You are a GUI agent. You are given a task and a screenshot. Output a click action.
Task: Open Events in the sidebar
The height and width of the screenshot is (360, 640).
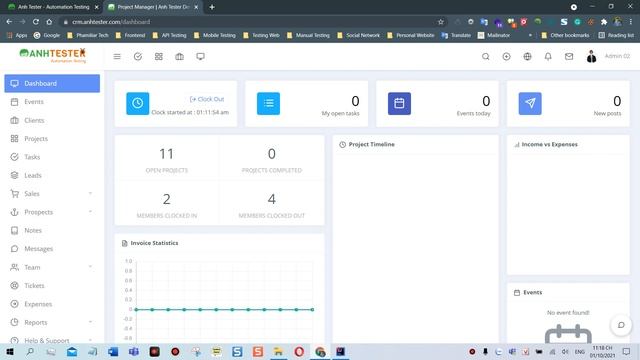click(x=52, y=102)
